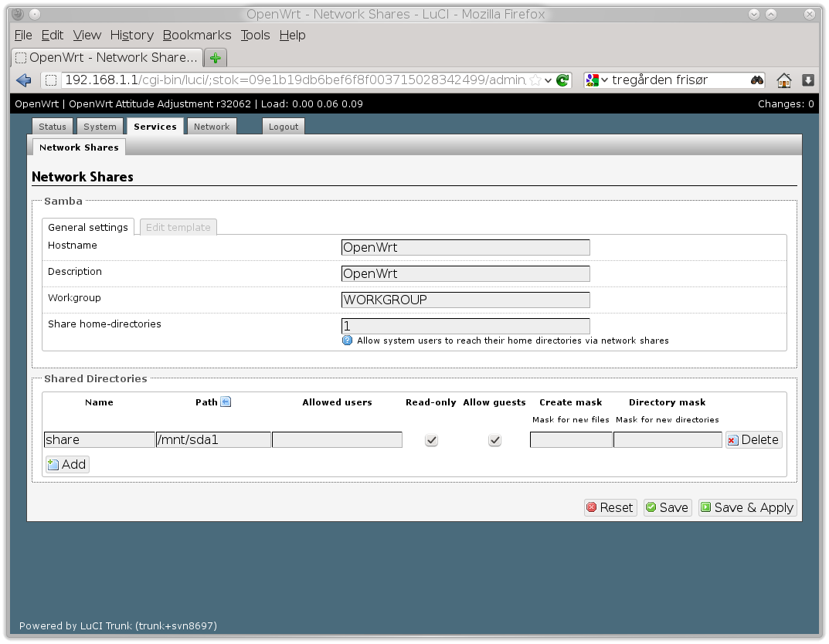Click the Save button
829x644 pixels.
668,507
